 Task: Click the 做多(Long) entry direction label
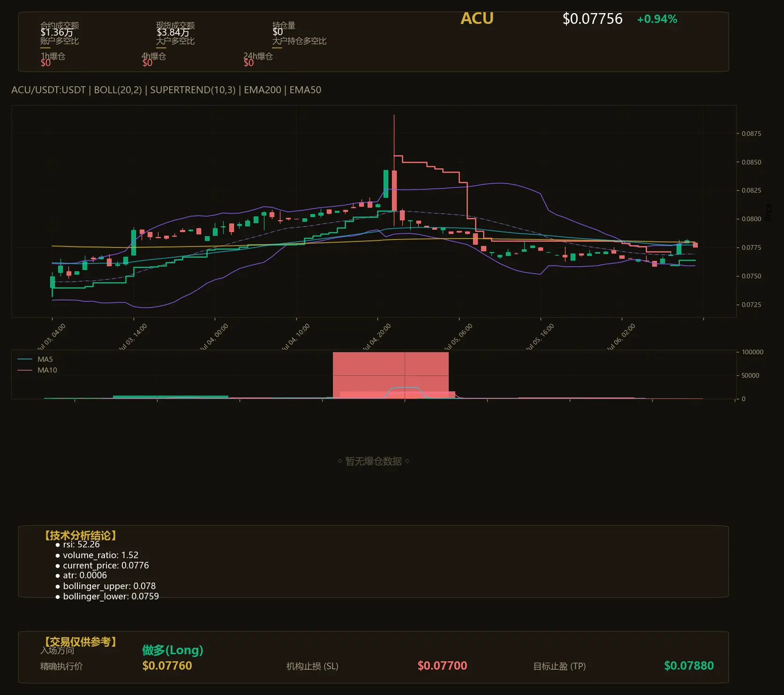(173, 650)
